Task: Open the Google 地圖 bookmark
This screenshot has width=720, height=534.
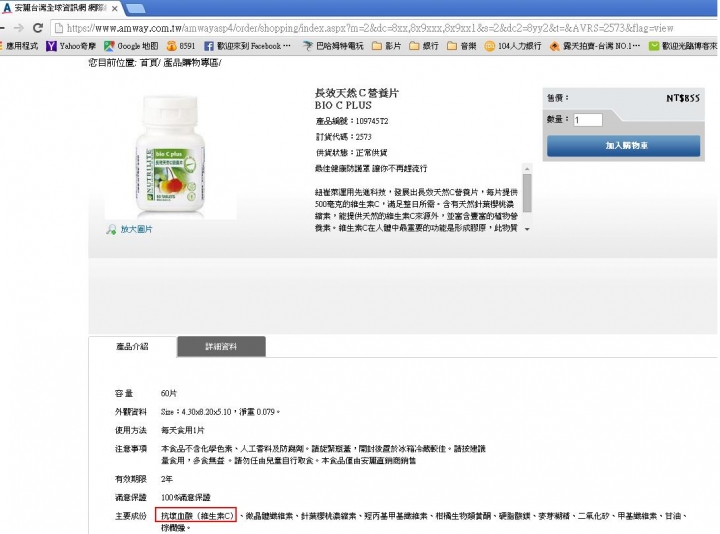Action: pyautogui.click(x=131, y=46)
